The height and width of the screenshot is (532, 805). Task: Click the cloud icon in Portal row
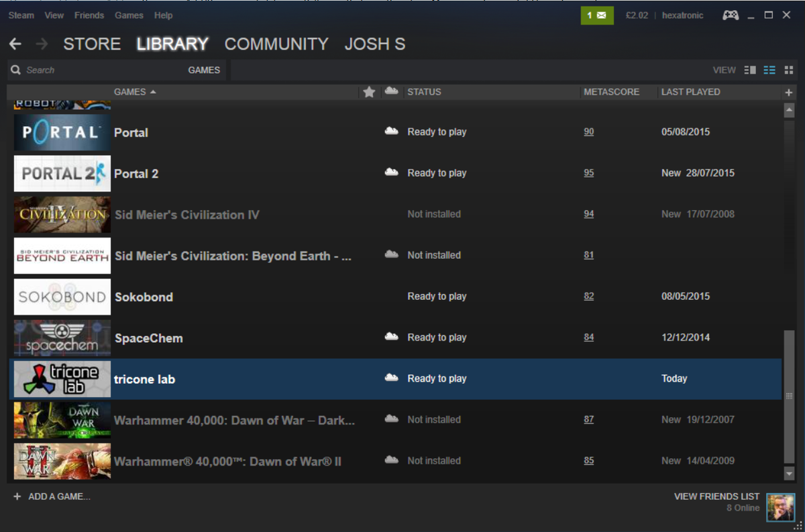pos(391,131)
